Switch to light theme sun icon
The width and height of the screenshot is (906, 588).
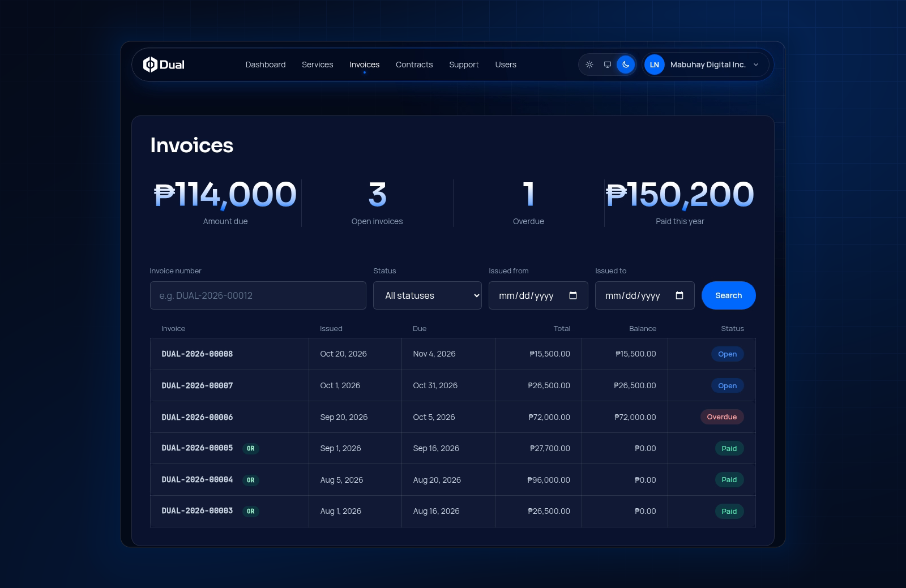589,65
